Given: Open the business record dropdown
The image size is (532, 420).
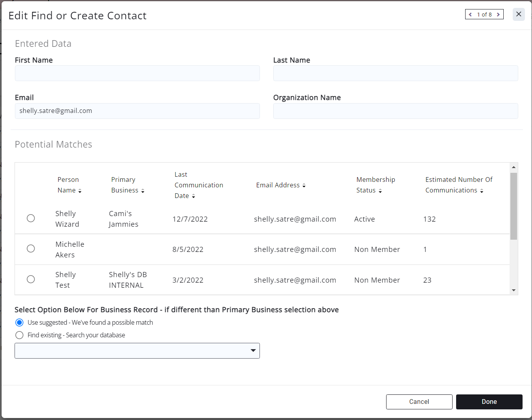Looking at the screenshot, I should point(137,351).
